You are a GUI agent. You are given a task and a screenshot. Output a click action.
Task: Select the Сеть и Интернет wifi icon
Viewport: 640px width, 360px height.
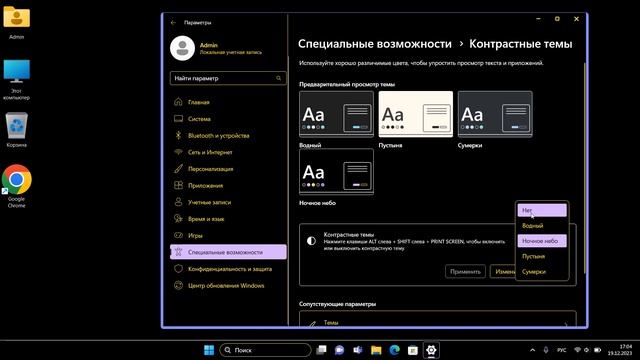178,152
